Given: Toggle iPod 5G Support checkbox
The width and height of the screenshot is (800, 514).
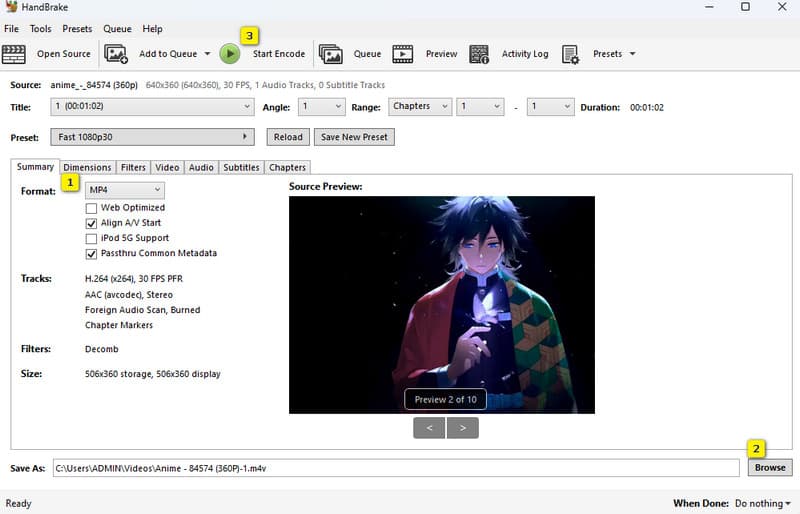Looking at the screenshot, I should click(x=92, y=238).
